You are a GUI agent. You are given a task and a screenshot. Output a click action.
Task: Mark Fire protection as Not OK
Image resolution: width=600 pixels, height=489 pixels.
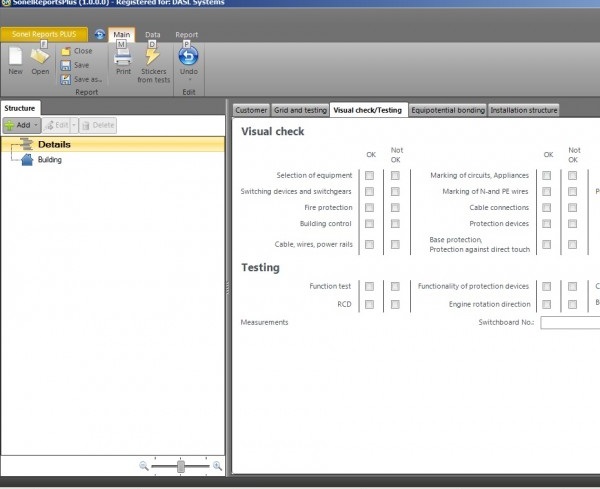coord(395,208)
